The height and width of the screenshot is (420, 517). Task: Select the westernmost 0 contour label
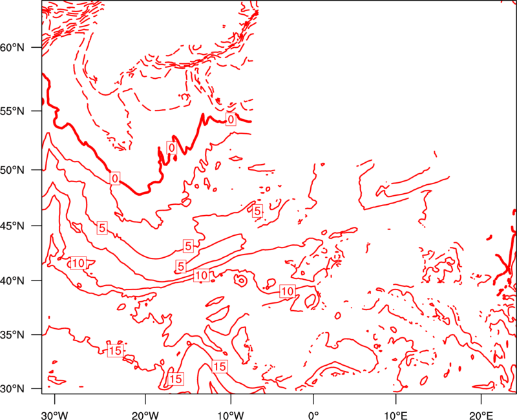[x=115, y=178]
